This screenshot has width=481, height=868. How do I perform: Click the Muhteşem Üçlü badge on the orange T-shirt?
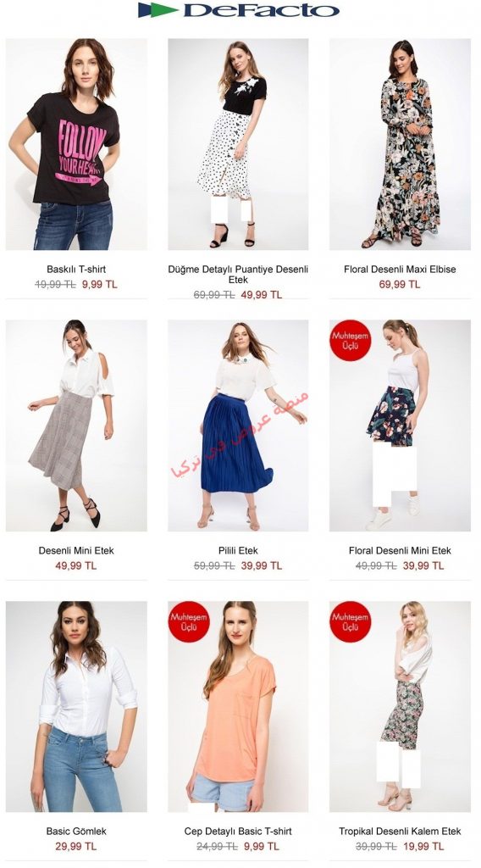coord(189,621)
